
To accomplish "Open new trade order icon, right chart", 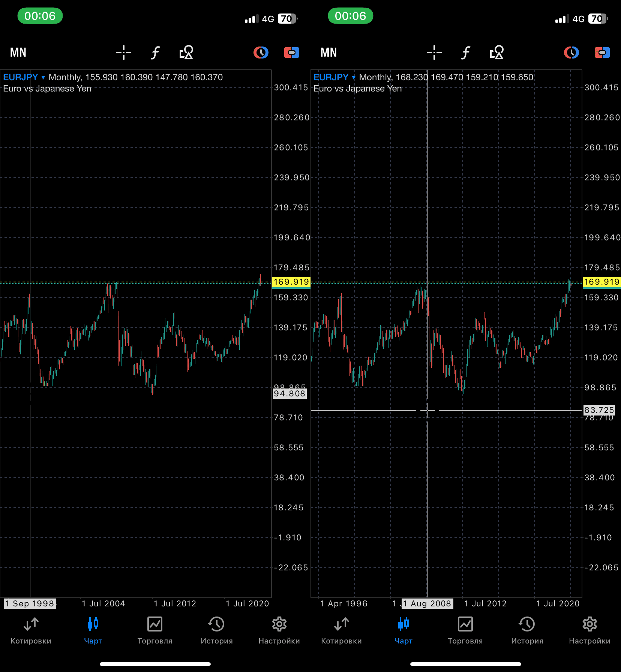I will (602, 52).
